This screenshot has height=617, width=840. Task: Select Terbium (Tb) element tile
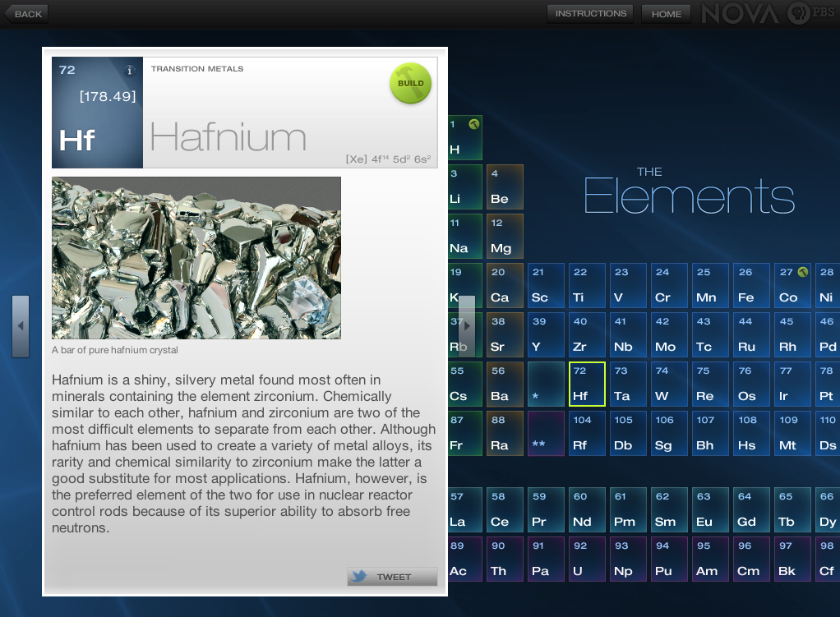tap(793, 510)
